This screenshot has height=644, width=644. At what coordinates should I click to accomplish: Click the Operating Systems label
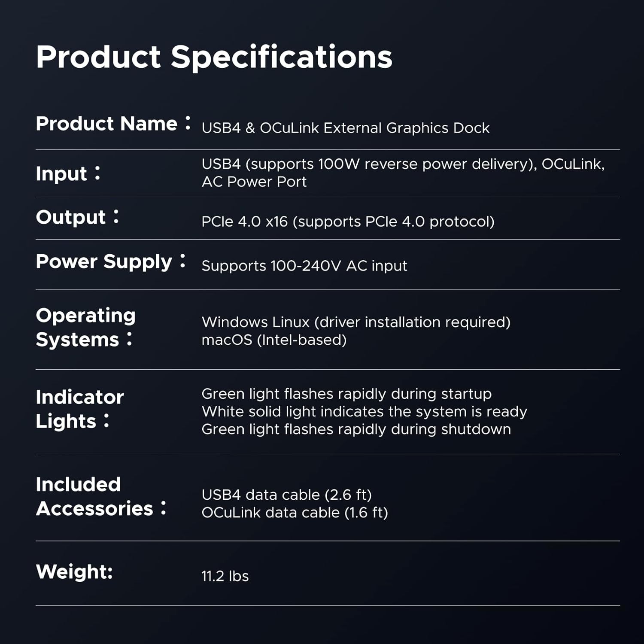point(85,327)
